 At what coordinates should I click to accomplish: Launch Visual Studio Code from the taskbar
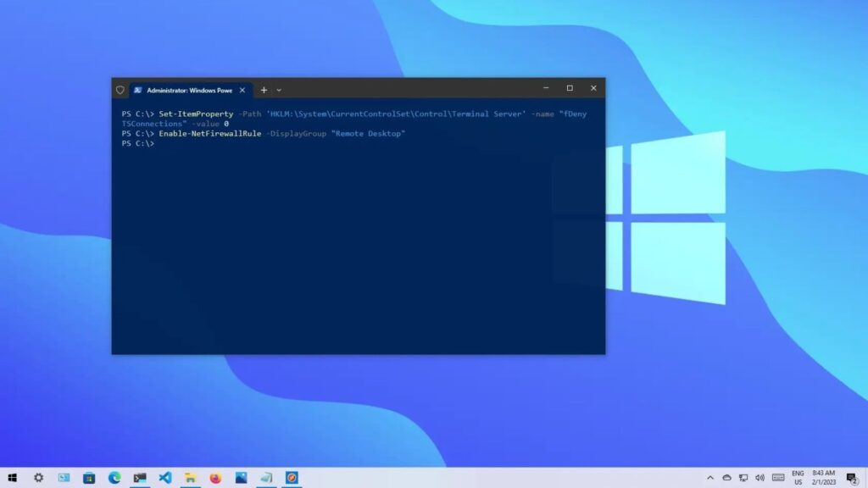[x=165, y=478]
